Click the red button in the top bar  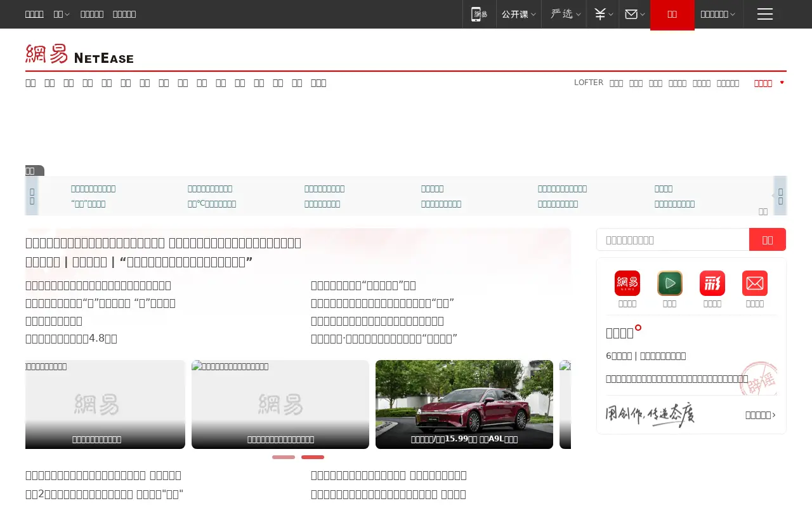coord(672,15)
